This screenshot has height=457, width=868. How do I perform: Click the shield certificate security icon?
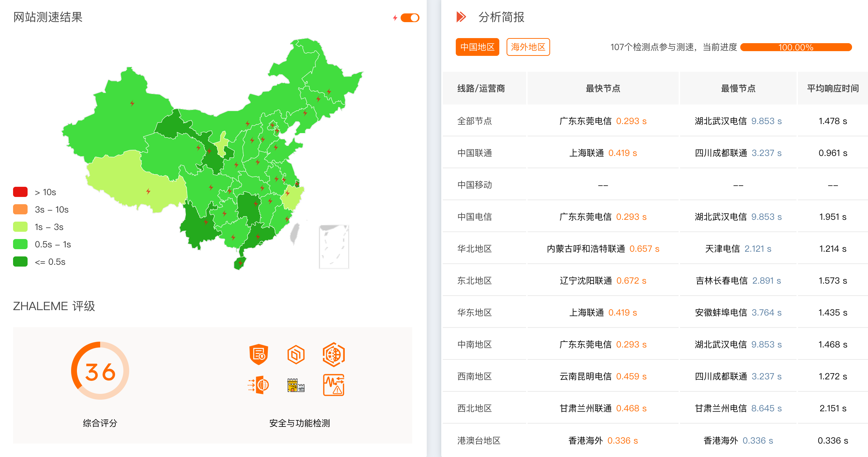click(259, 354)
